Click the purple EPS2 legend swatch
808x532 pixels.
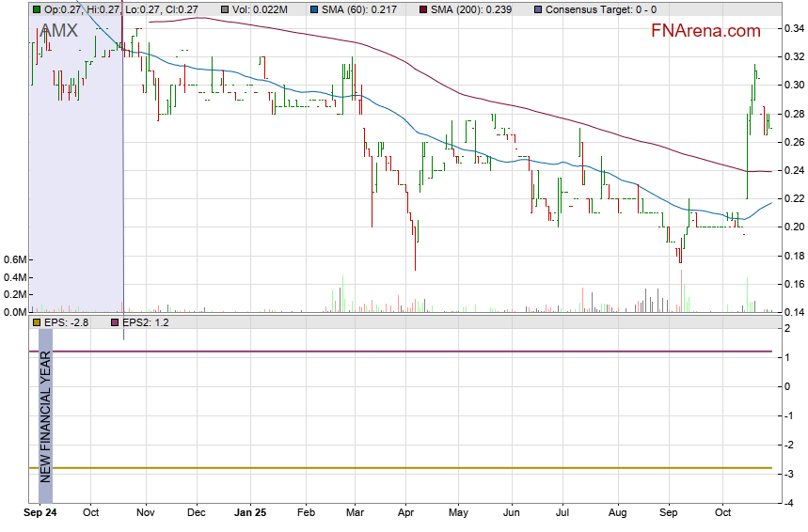[116, 322]
